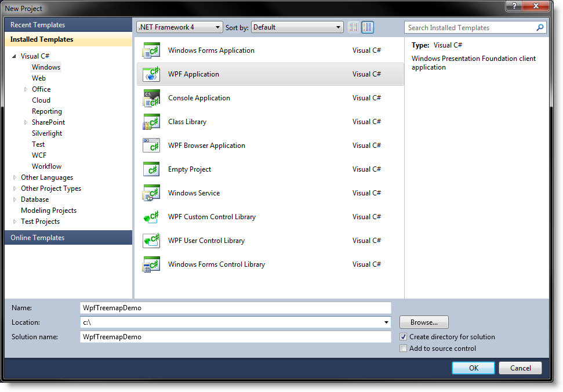This screenshot has height=392, width=563.
Task: Click the Windows Service template icon
Action: 151,194
